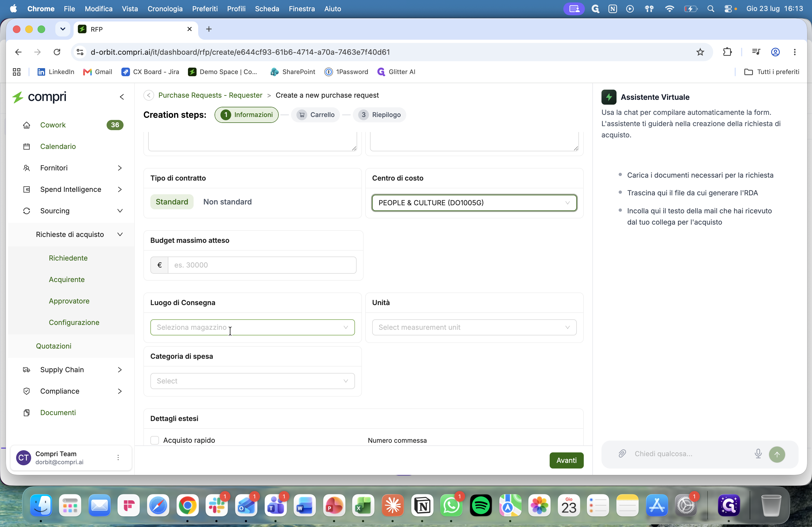This screenshot has height=527, width=812.
Task: Open Configurazione under purchase requests
Action: [x=74, y=323]
